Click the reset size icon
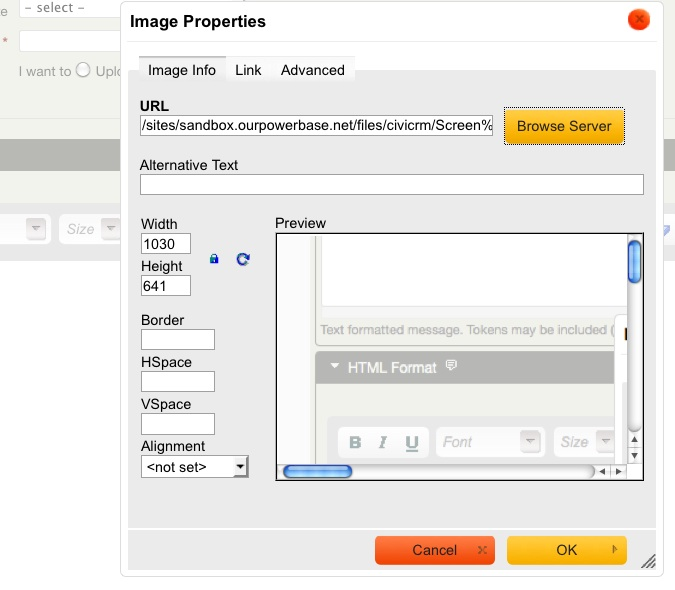 (x=242, y=259)
